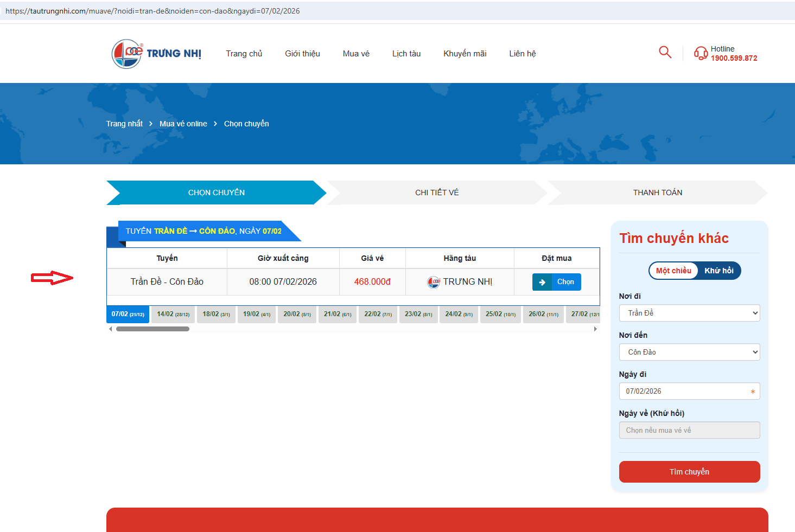Switch to Khứ hồi round trip
This screenshot has width=795, height=532.
[x=718, y=271]
